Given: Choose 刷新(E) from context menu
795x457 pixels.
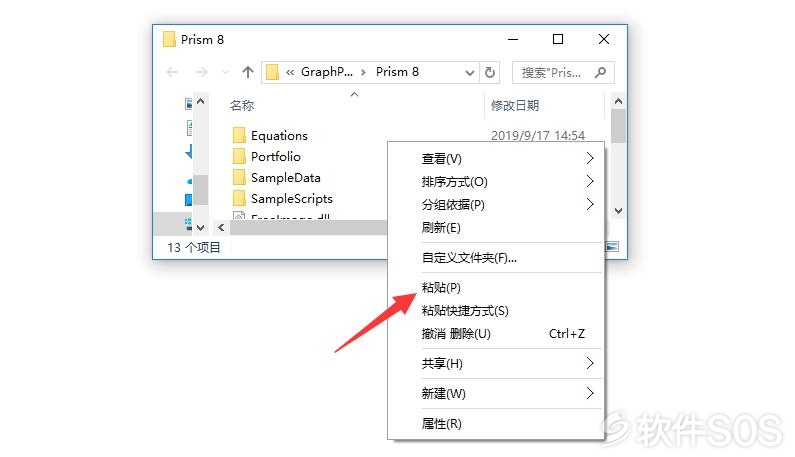Looking at the screenshot, I should [496, 228].
